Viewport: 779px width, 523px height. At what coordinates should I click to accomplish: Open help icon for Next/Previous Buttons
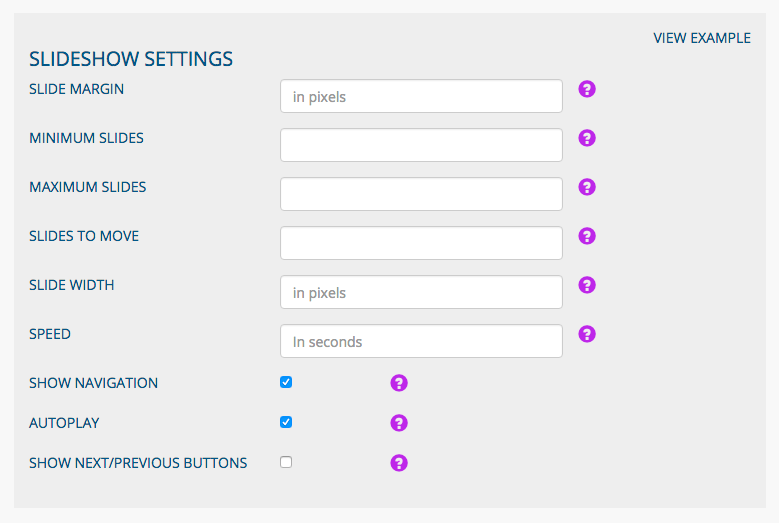click(x=399, y=463)
